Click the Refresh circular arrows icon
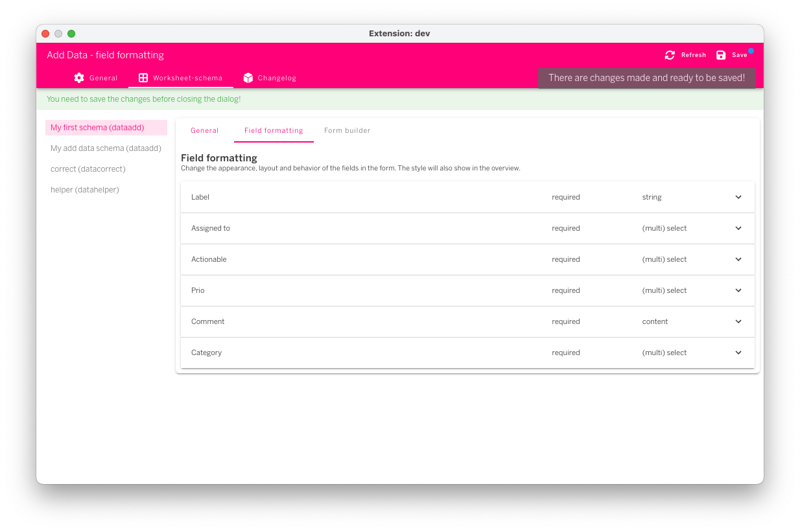The height and width of the screenshot is (532, 800). click(x=670, y=55)
